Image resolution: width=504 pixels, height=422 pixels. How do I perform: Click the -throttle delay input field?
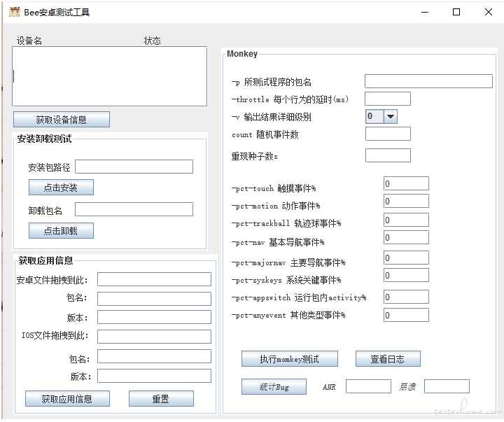pyautogui.click(x=388, y=99)
